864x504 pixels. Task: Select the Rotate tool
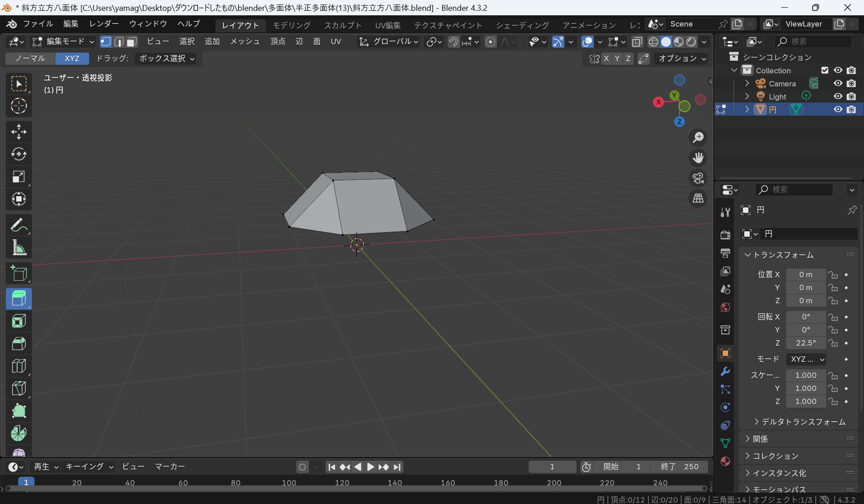18,154
